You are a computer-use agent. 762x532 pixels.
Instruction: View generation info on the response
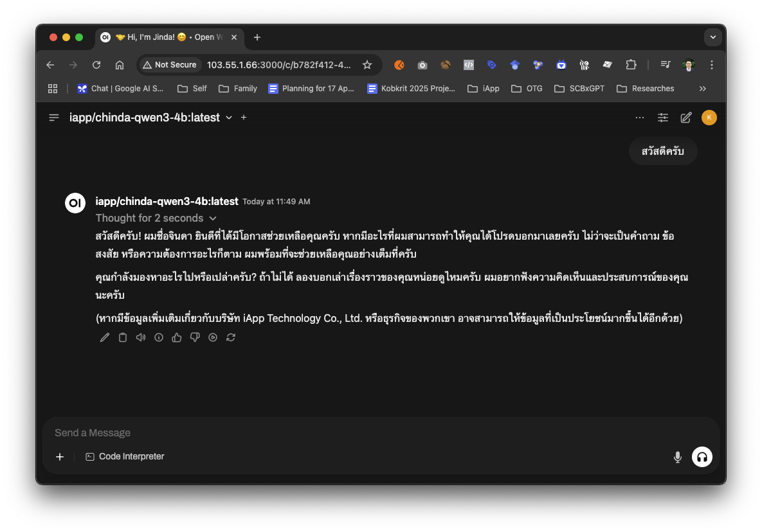pos(158,337)
